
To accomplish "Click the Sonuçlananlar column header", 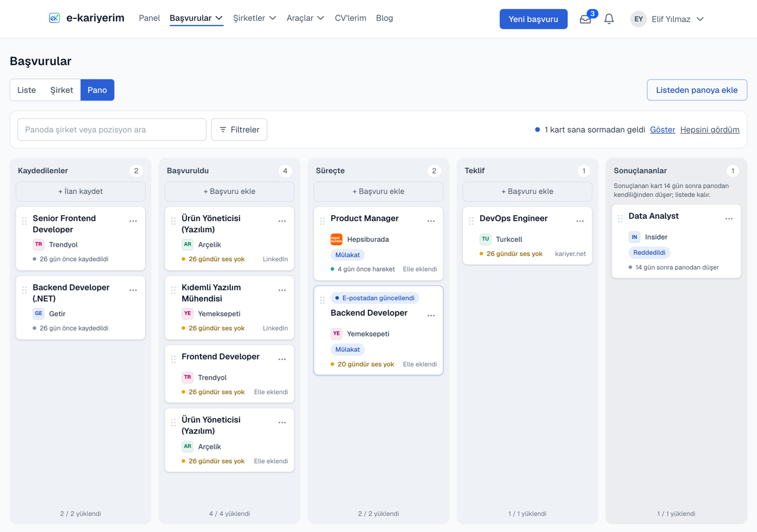I will pyautogui.click(x=640, y=171).
